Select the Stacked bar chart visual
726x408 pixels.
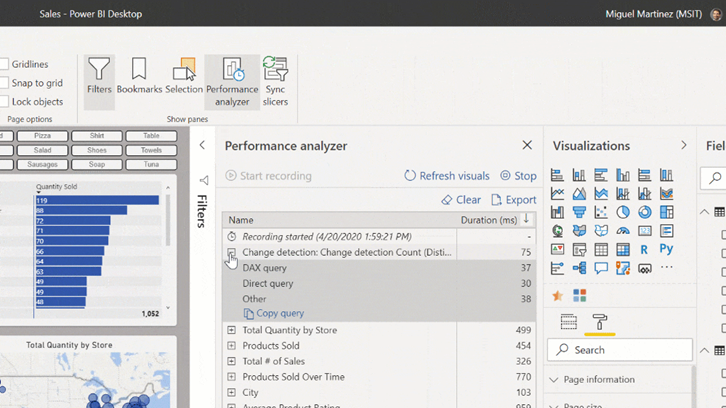coord(557,175)
